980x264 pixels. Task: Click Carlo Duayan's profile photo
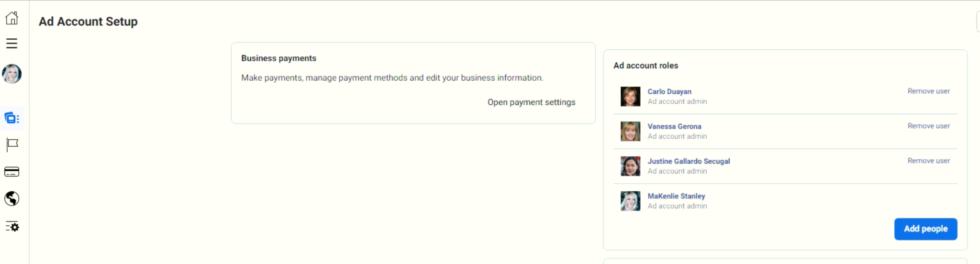tap(630, 97)
